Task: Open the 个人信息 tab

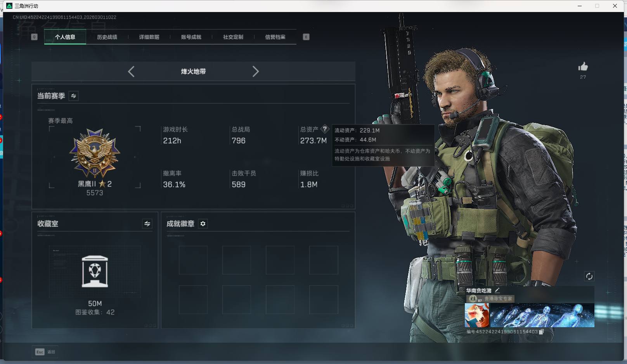Action: tap(65, 37)
